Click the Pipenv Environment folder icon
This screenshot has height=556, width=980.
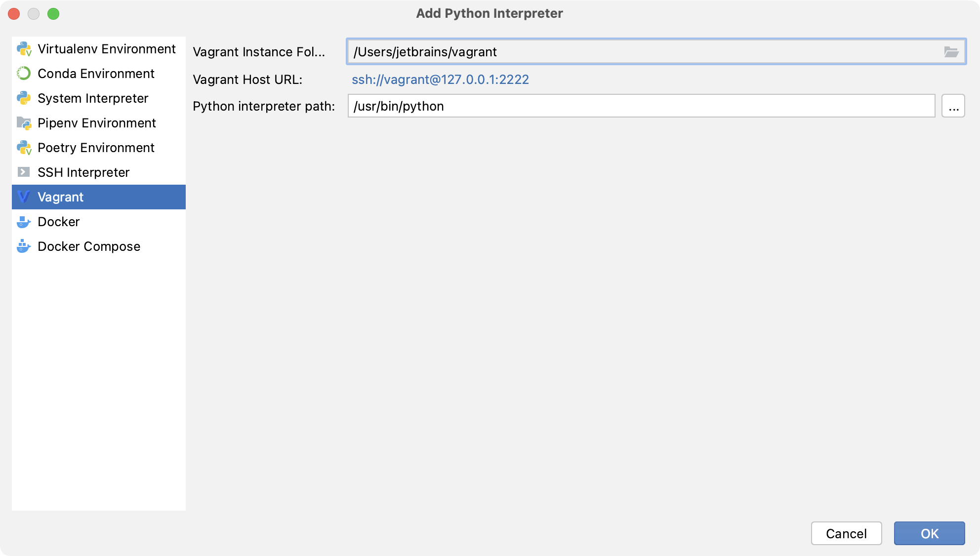pyautogui.click(x=24, y=123)
